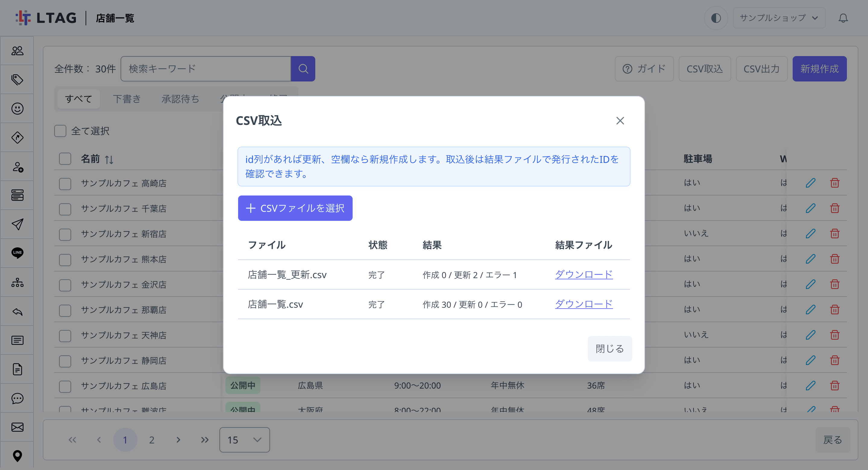Open the smiley face sidebar icon
Viewport: 868px width, 470px height.
[x=17, y=109]
